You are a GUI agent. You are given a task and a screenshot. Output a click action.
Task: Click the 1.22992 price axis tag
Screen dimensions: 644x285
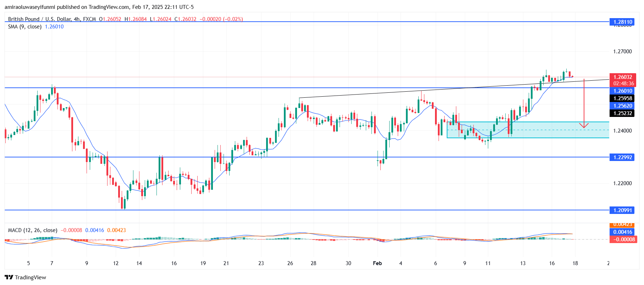623,157
